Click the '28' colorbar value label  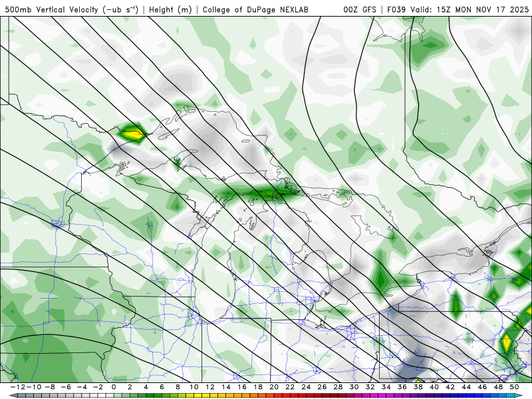[338, 387]
